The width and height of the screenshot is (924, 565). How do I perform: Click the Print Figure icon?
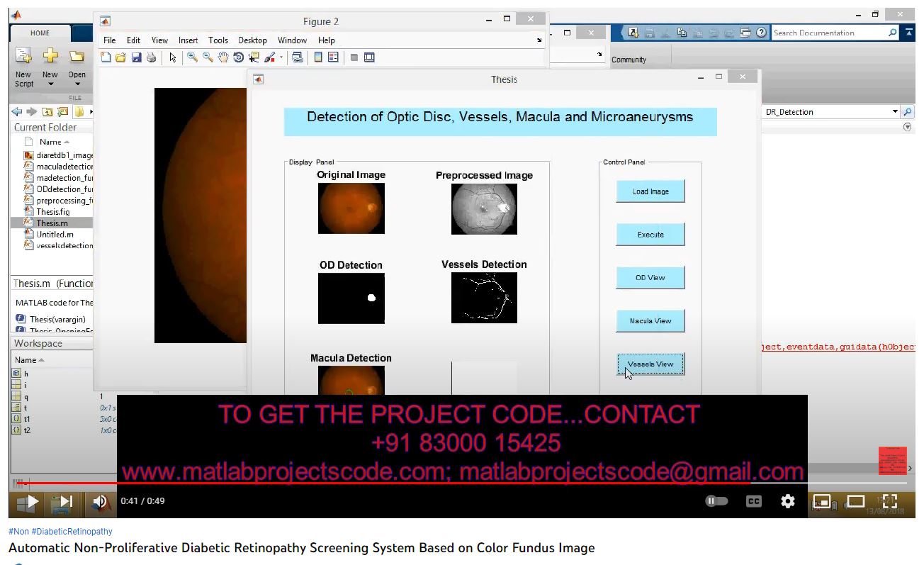point(151,57)
